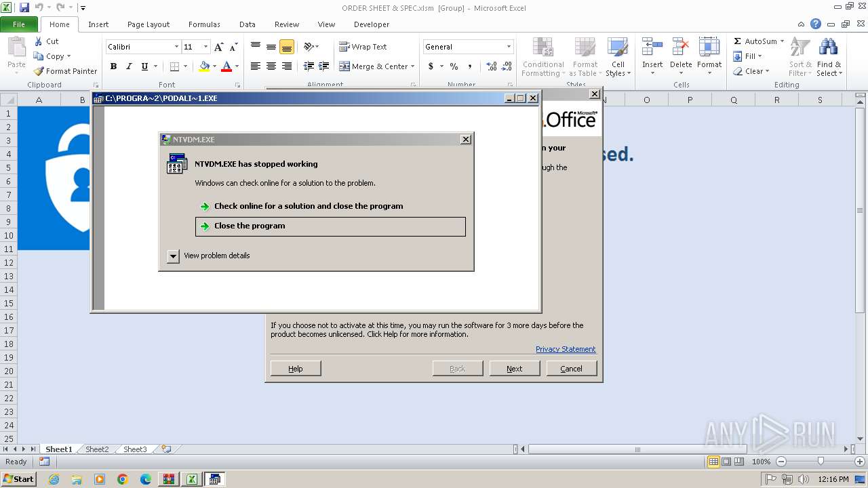Click the AutoSum sigma icon
This screenshot has width=868, height=488.
click(737, 41)
